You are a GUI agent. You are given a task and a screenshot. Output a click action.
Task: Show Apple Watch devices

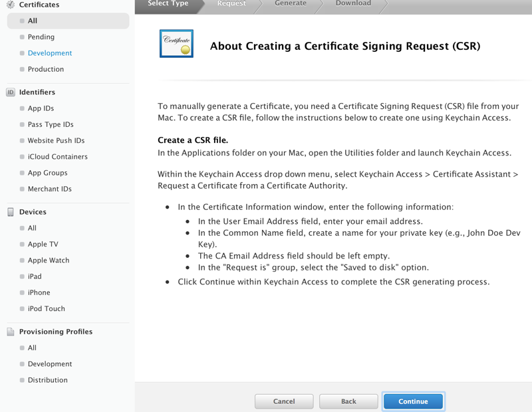coord(49,260)
